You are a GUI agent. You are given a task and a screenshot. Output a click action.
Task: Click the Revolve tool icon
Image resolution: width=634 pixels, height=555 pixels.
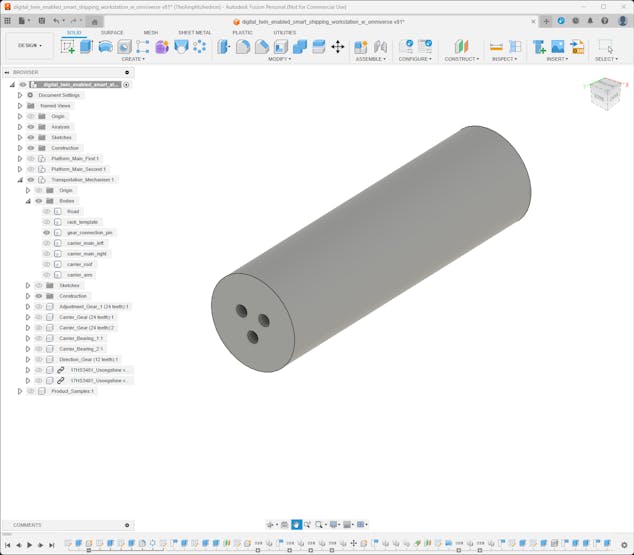105,46
